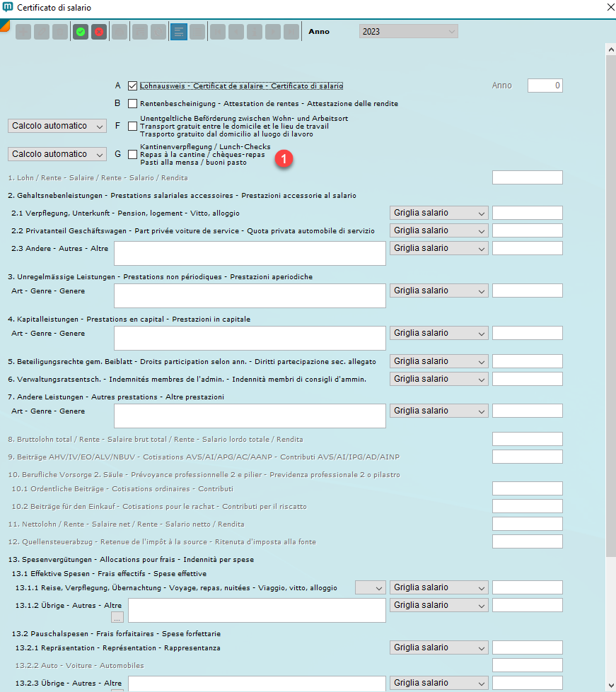Viewport: 616px width, 692px height.
Task: Click the first record navigation icon
Action: 217,31
